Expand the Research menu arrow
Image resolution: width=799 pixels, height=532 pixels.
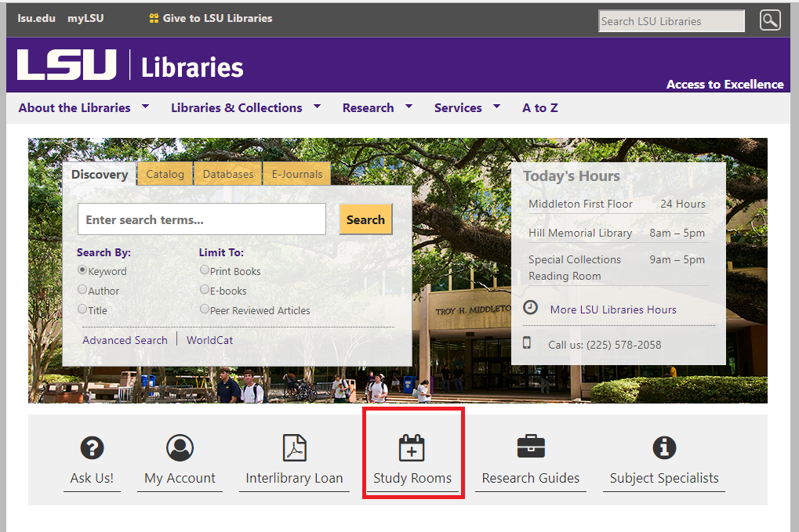click(x=409, y=107)
